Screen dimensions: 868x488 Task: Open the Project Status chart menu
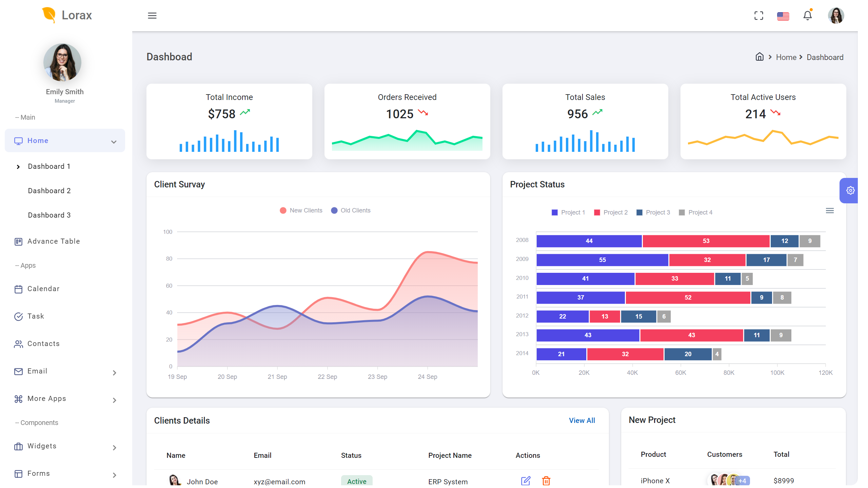click(830, 210)
